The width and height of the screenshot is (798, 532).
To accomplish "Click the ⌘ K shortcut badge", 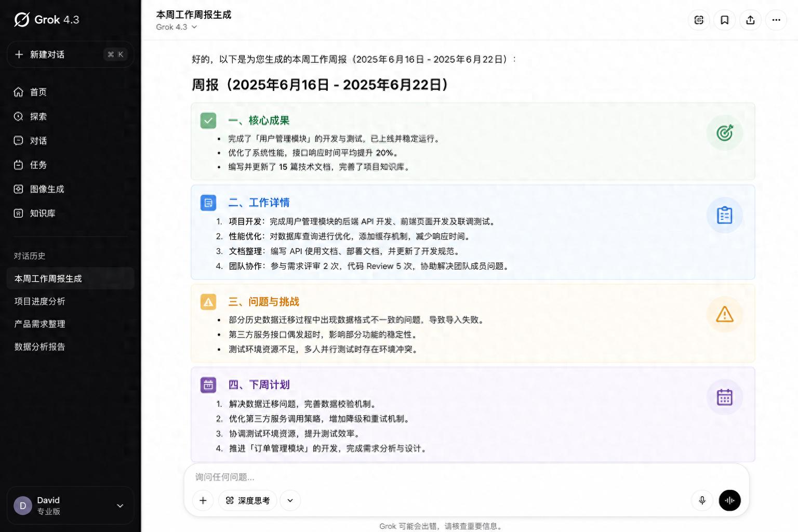I will point(116,55).
